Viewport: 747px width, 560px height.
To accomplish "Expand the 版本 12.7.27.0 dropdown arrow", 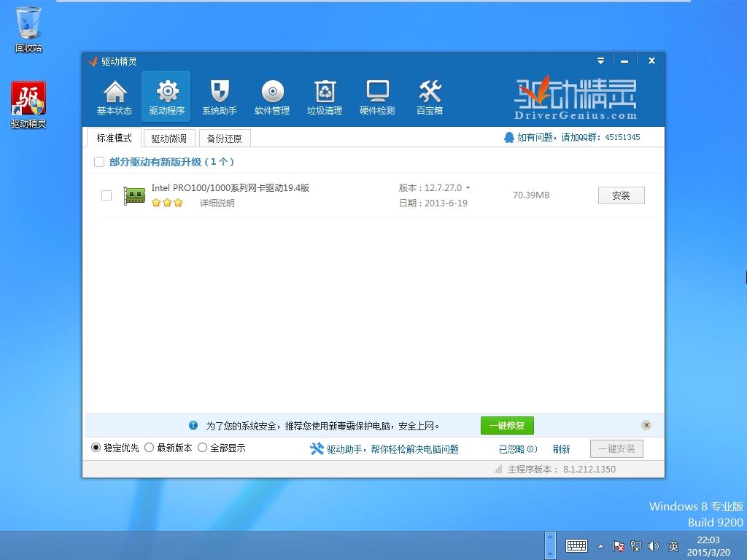I will [x=468, y=188].
